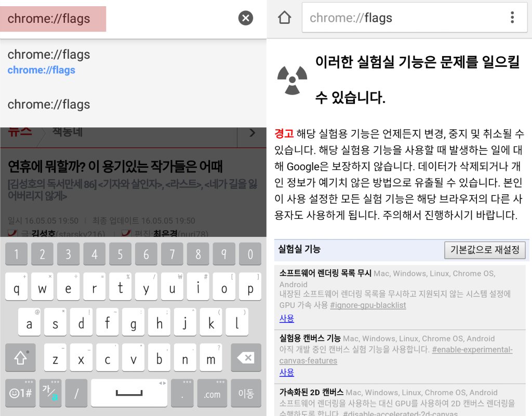The width and height of the screenshot is (532, 416).
Task: Click the highlighted chrome://flags address input
Action: [53, 19]
